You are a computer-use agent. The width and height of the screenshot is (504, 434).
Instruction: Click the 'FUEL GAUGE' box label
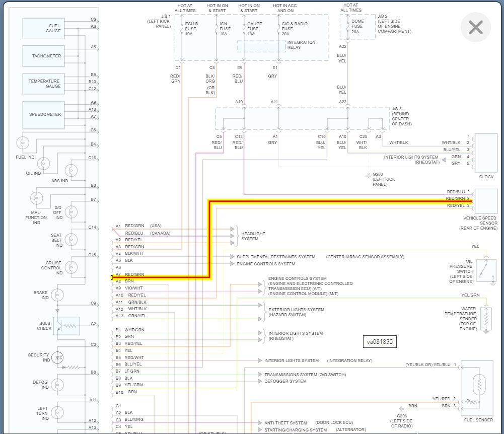pos(53,28)
